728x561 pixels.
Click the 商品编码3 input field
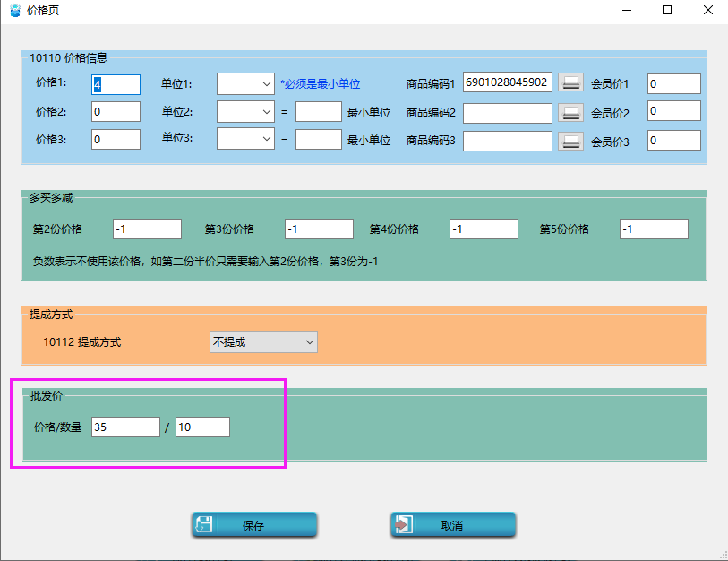[508, 141]
